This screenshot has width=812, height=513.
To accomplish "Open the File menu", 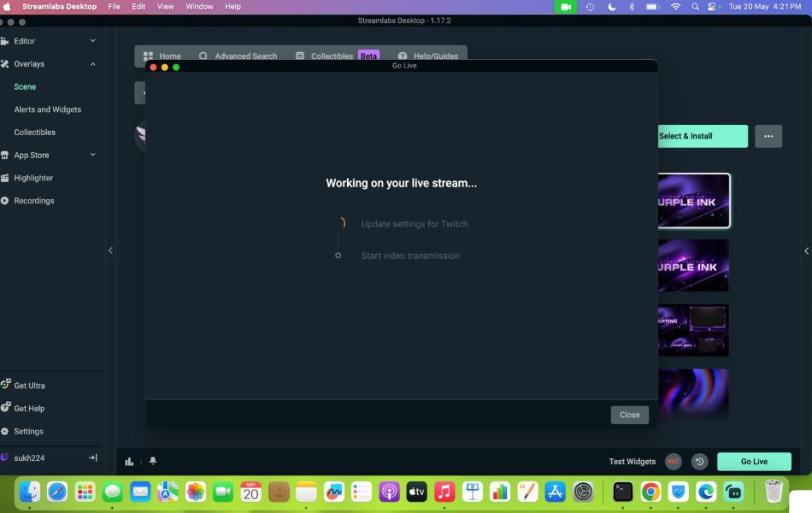I will pos(114,6).
